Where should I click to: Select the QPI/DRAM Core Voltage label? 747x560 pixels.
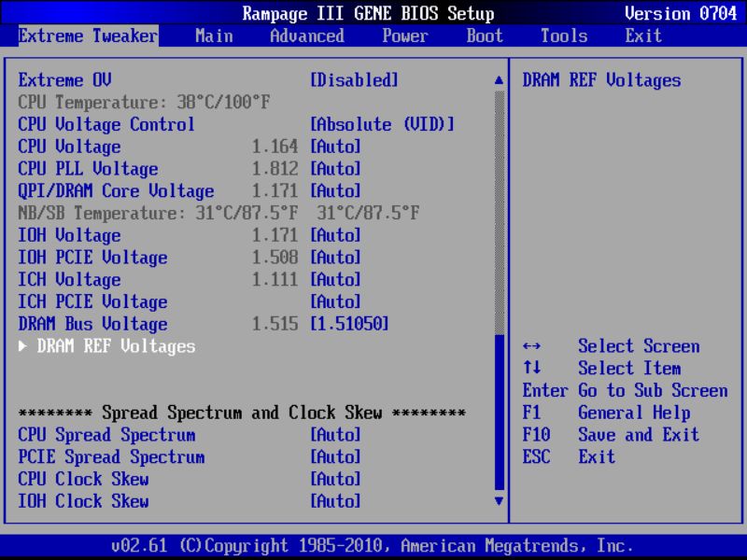(x=116, y=191)
